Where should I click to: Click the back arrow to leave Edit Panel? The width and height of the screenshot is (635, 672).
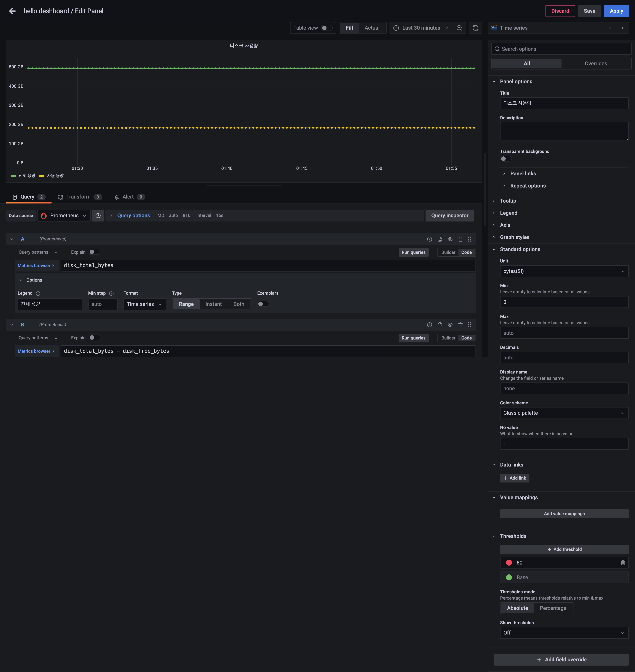pyautogui.click(x=12, y=11)
